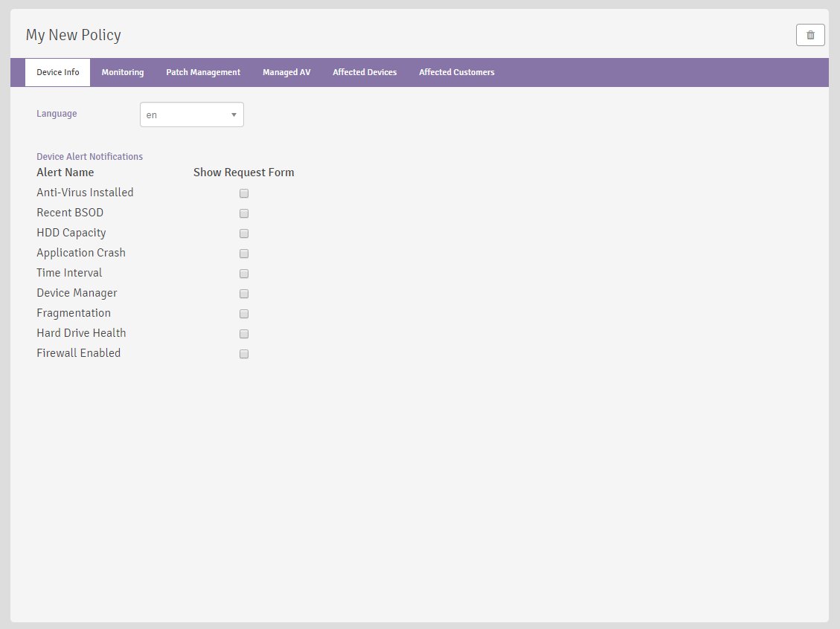Click the Application Crash alert name

pos(81,253)
